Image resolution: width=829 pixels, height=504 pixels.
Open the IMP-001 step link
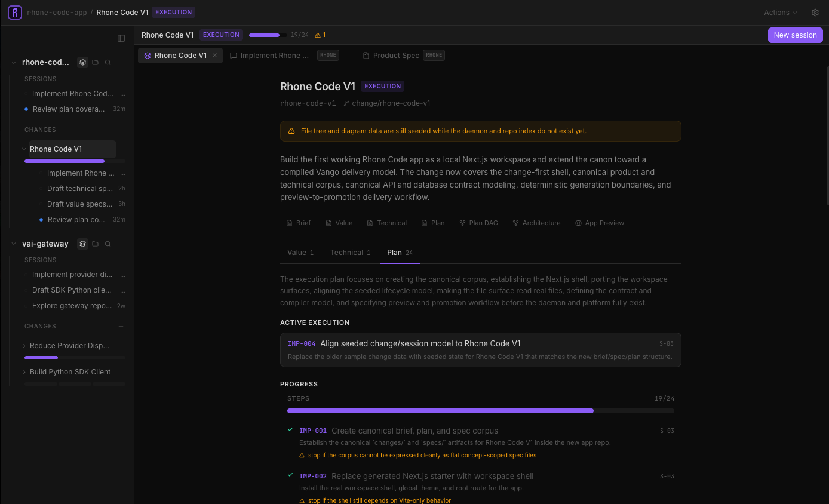pyautogui.click(x=313, y=431)
